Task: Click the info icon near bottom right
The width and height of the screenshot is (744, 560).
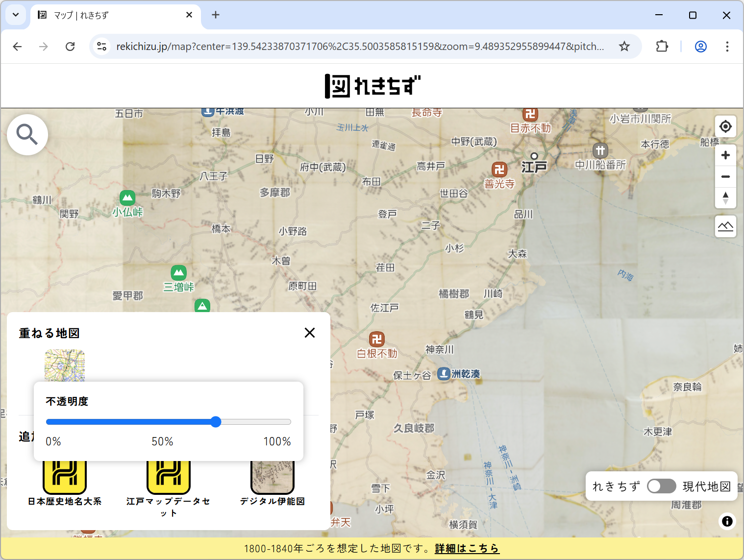Action: [727, 522]
